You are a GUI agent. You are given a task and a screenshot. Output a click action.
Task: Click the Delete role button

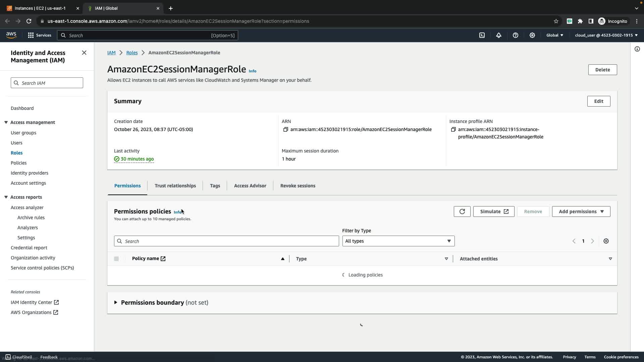tap(602, 70)
